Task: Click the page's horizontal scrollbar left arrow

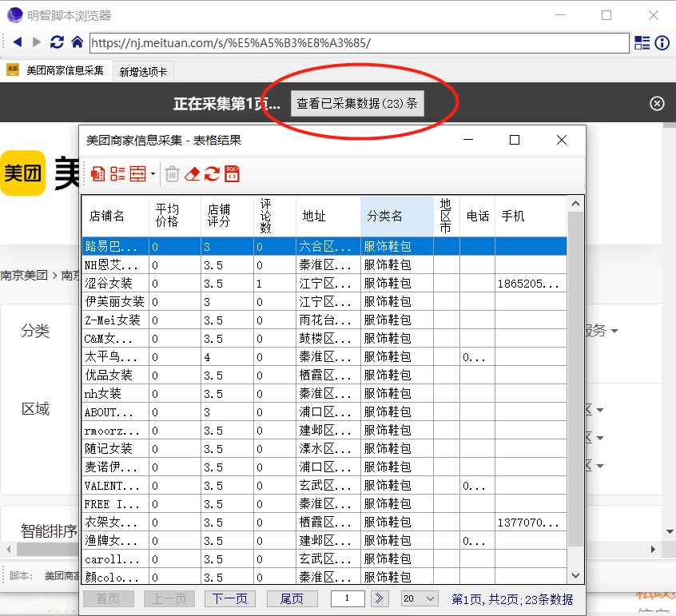Action: (9, 549)
